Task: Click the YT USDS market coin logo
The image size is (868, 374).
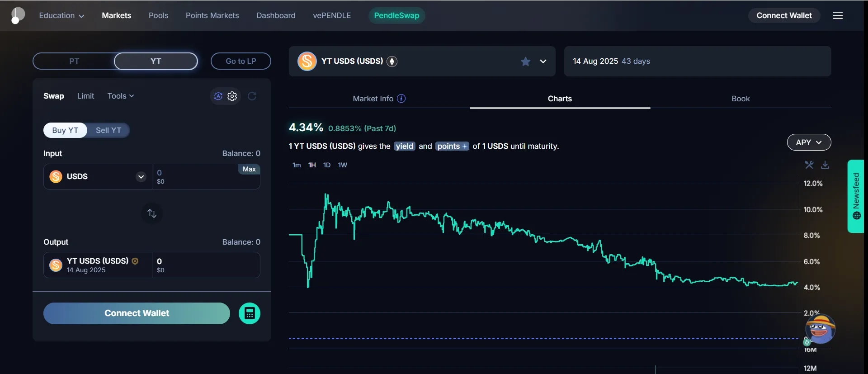Action: click(307, 61)
